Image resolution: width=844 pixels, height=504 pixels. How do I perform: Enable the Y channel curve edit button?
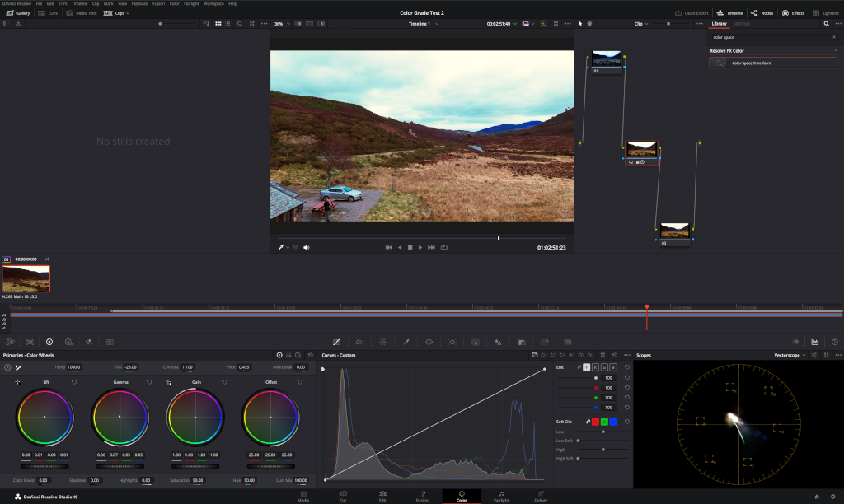pos(586,367)
